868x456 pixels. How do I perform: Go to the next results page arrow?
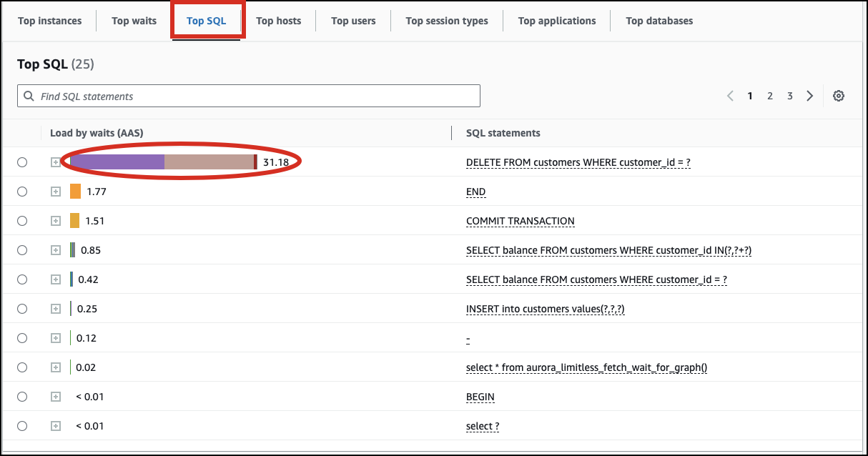click(x=809, y=95)
